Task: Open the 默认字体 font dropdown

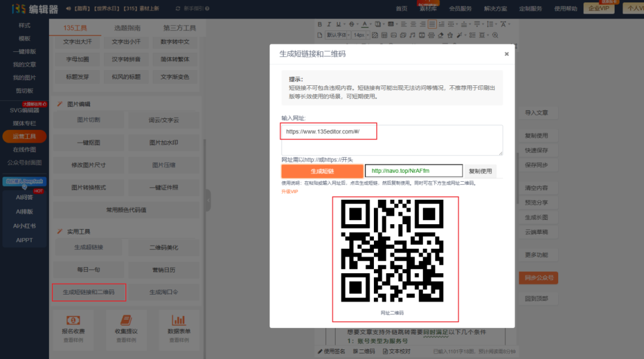Action: point(338,35)
